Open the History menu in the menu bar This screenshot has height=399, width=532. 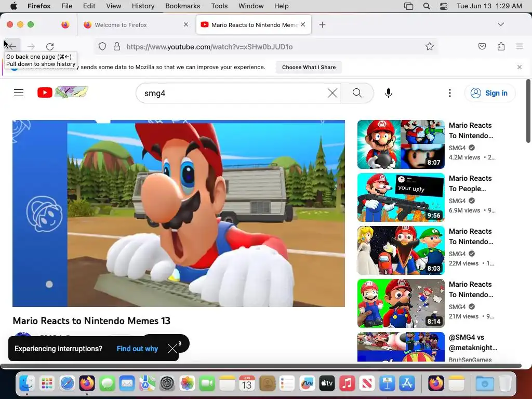click(143, 6)
